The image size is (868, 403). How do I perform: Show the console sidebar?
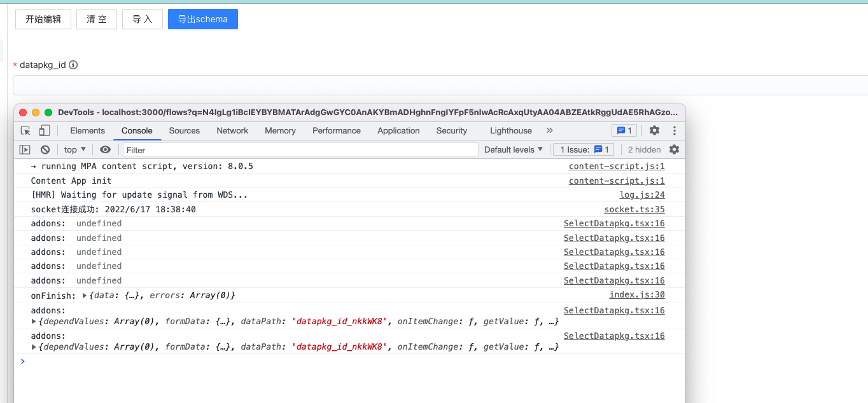click(24, 149)
